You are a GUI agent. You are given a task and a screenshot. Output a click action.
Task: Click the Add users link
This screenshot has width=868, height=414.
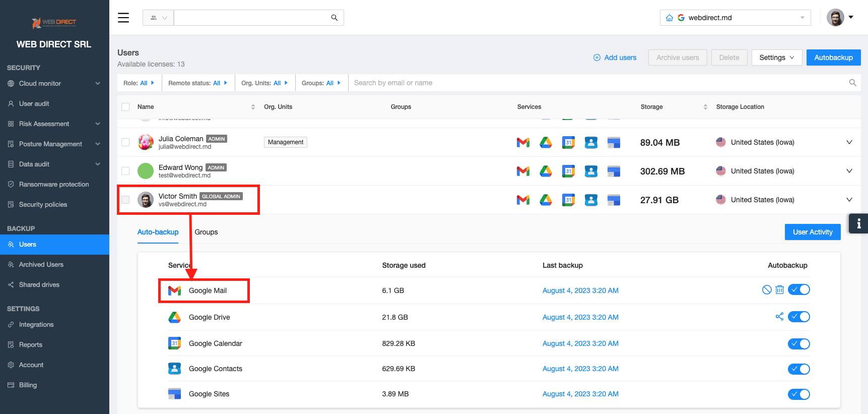tap(615, 57)
